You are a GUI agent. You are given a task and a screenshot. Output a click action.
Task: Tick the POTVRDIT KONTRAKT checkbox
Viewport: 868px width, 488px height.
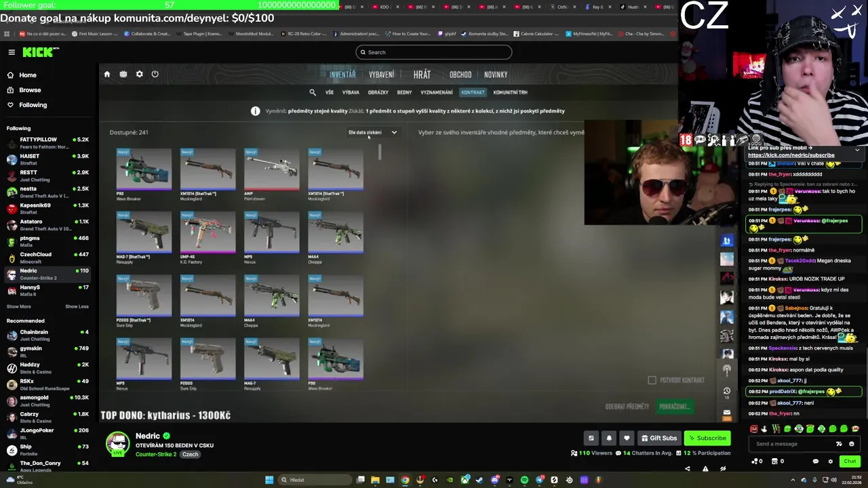[652, 380]
